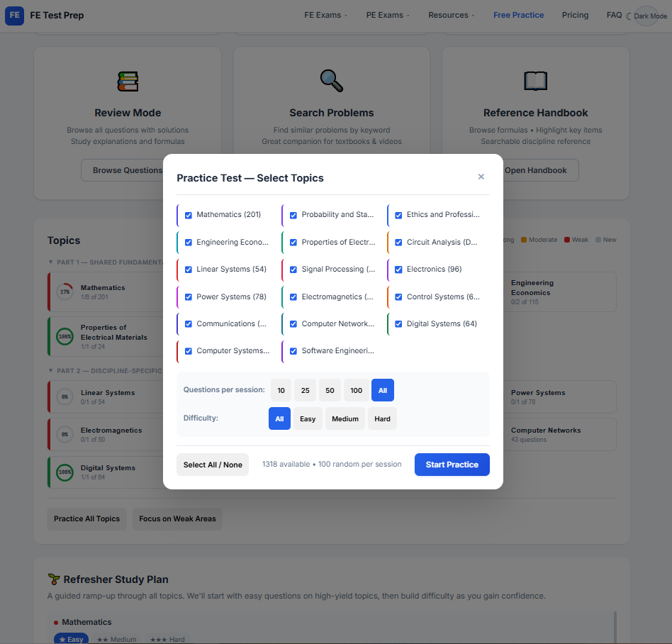Select the Hard star tab under Mathematics
This screenshot has width=672, height=644.
(x=167, y=639)
